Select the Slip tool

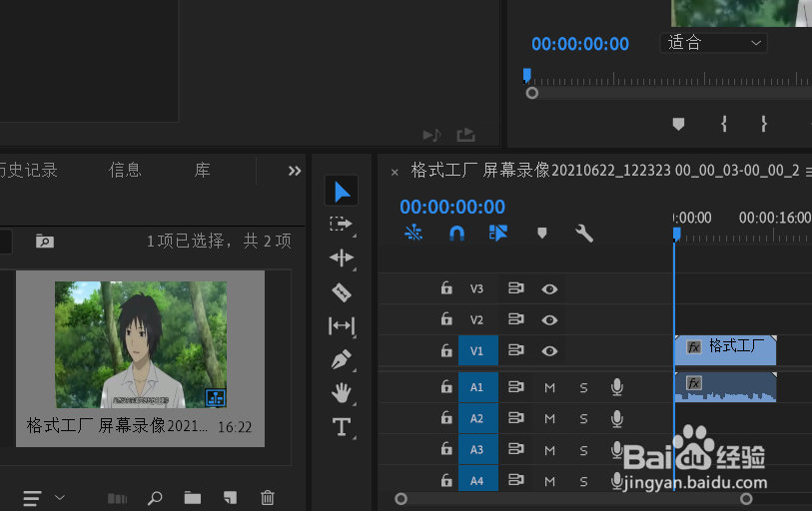[342, 325]
